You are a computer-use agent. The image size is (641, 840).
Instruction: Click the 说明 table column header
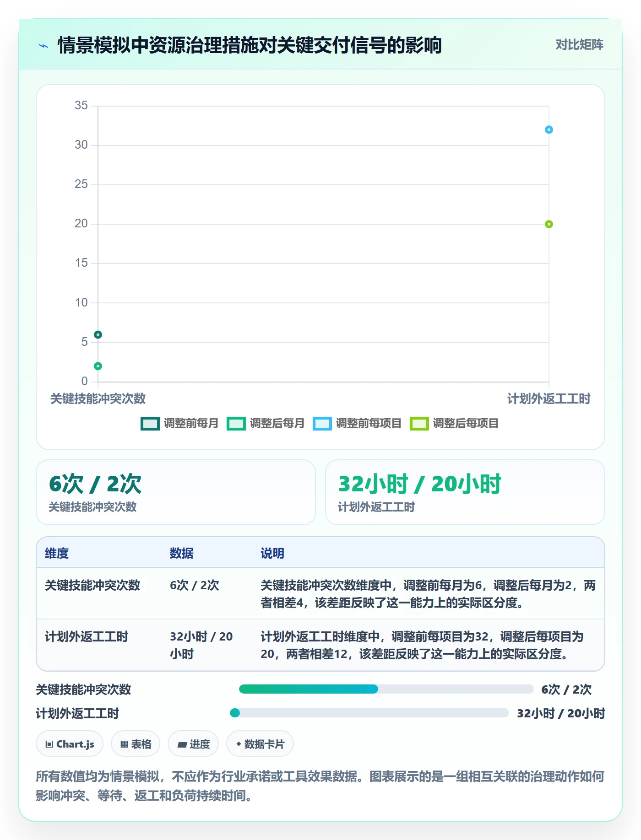point(272,553)
